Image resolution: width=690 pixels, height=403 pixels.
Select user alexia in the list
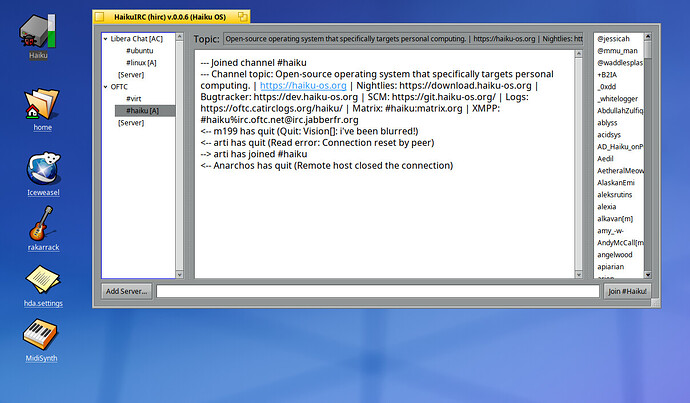pyautogui.click(x=606, y=207)
